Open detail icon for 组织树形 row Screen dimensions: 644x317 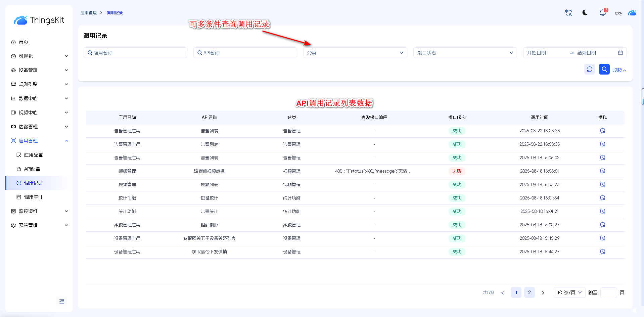[602, 225]
